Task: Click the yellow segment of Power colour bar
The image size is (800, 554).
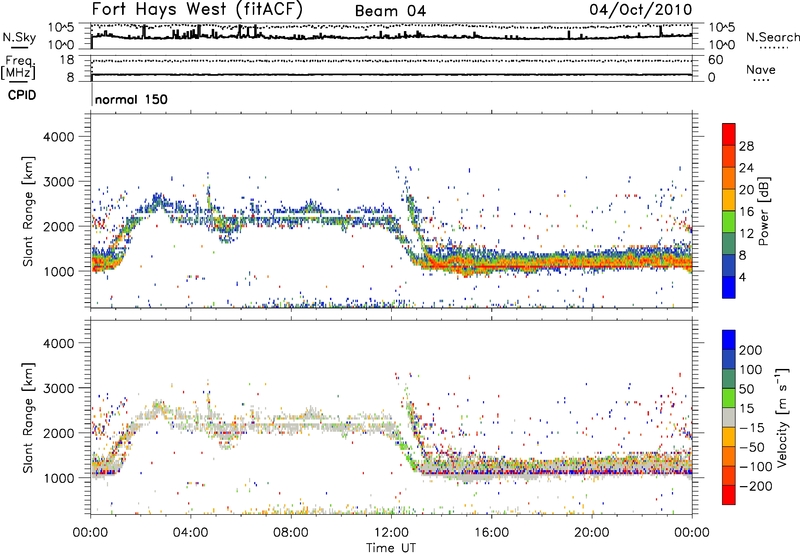Action: point(729,200)
